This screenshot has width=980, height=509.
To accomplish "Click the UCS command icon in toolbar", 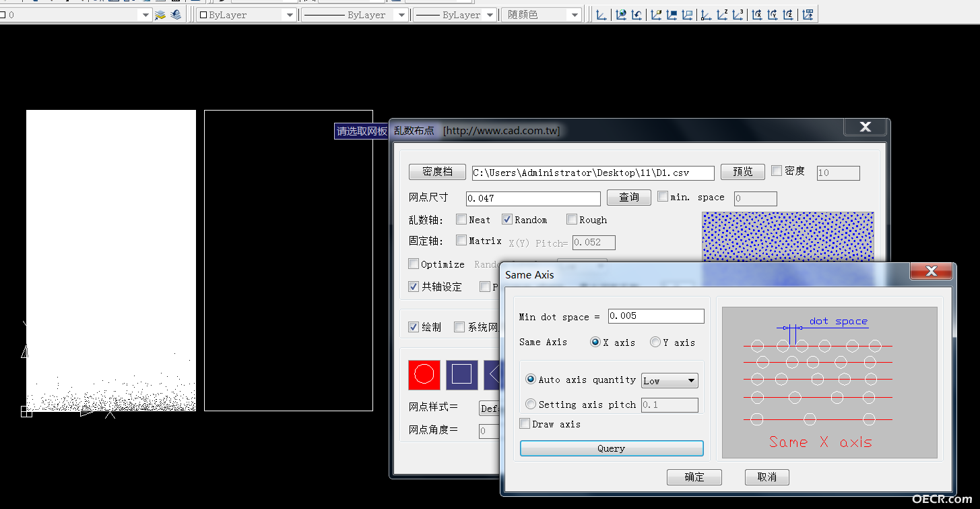I will [x=601, y=15].
